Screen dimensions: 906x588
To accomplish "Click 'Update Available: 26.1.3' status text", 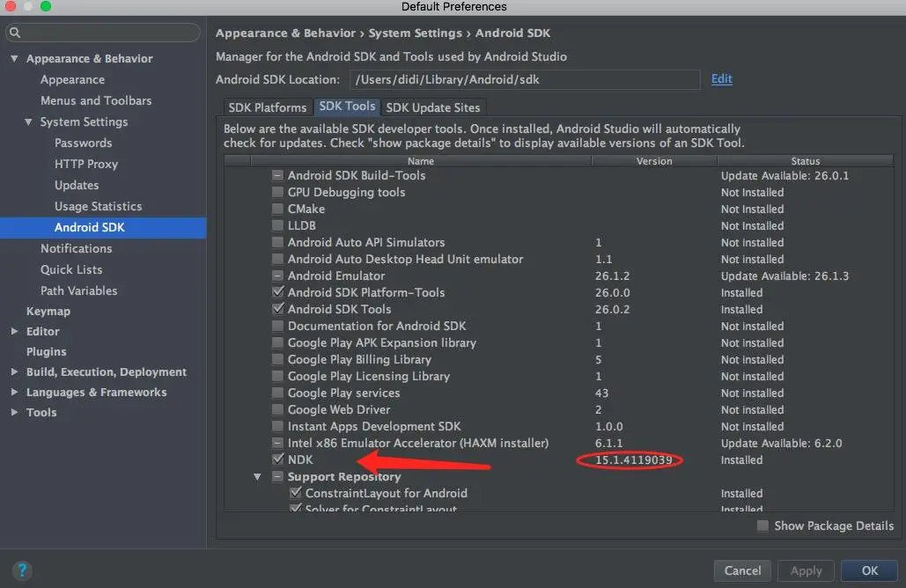I will [784, 276].
